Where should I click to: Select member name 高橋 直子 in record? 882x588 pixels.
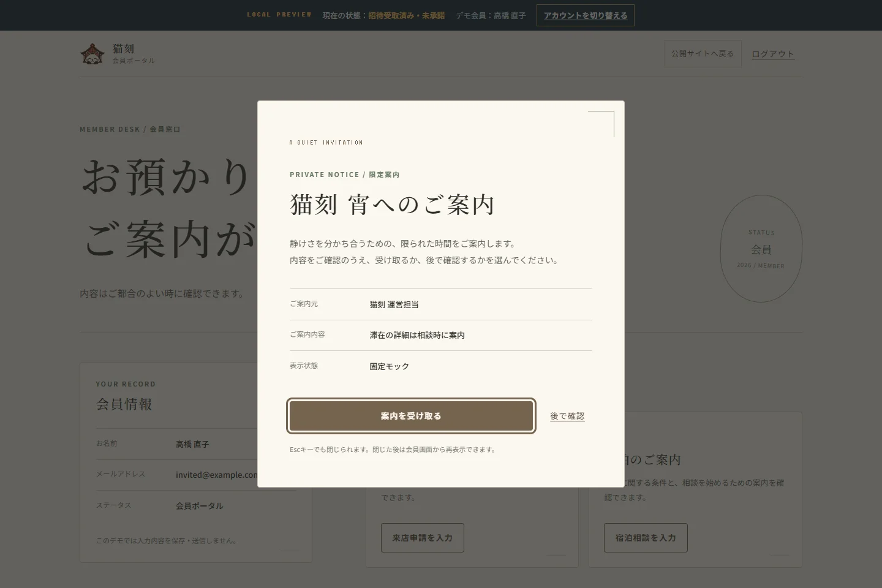tap(192, 444)
